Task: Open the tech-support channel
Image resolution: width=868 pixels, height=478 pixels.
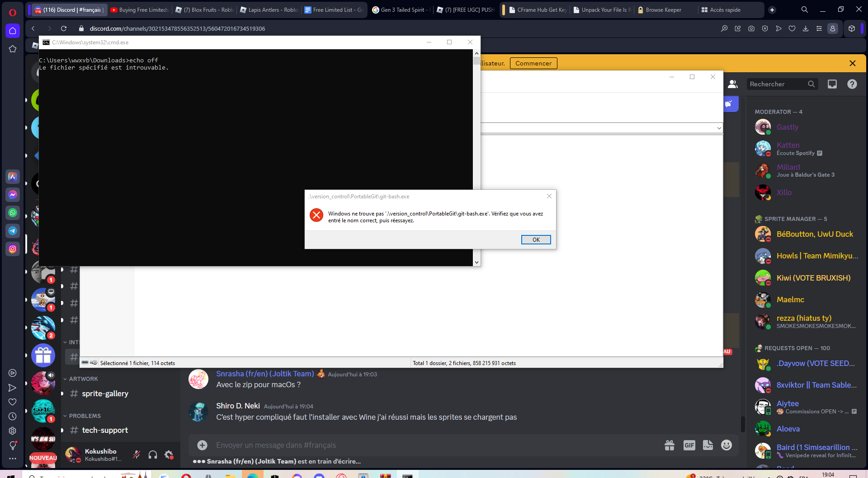Action: tap(105, 430)
